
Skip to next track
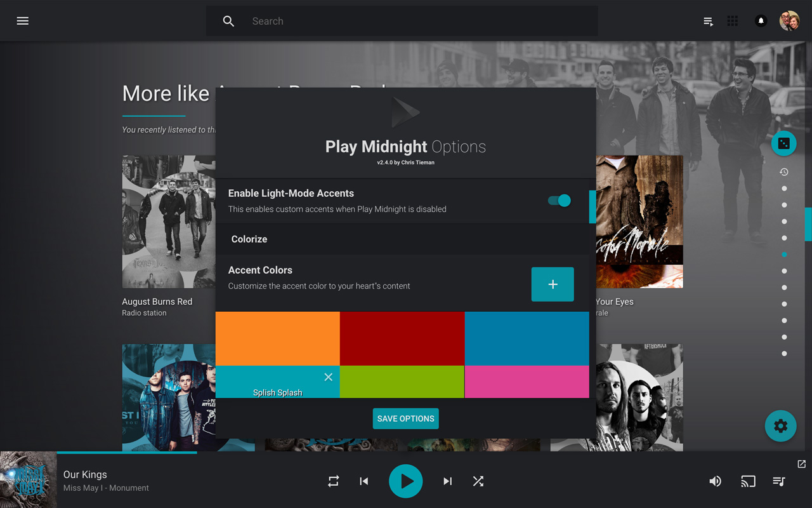click(x=448, y=481)
